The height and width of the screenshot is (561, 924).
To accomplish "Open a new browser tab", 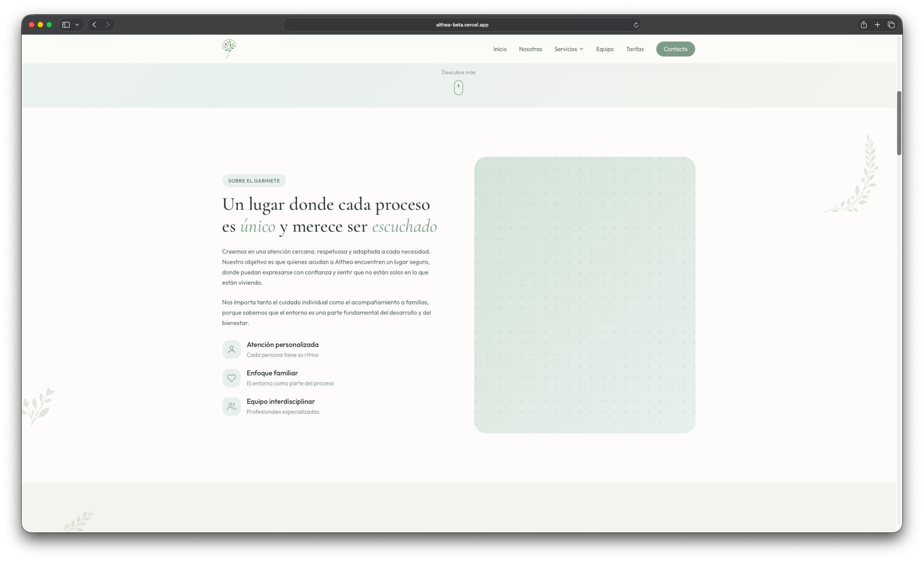I will coord(877,25).
